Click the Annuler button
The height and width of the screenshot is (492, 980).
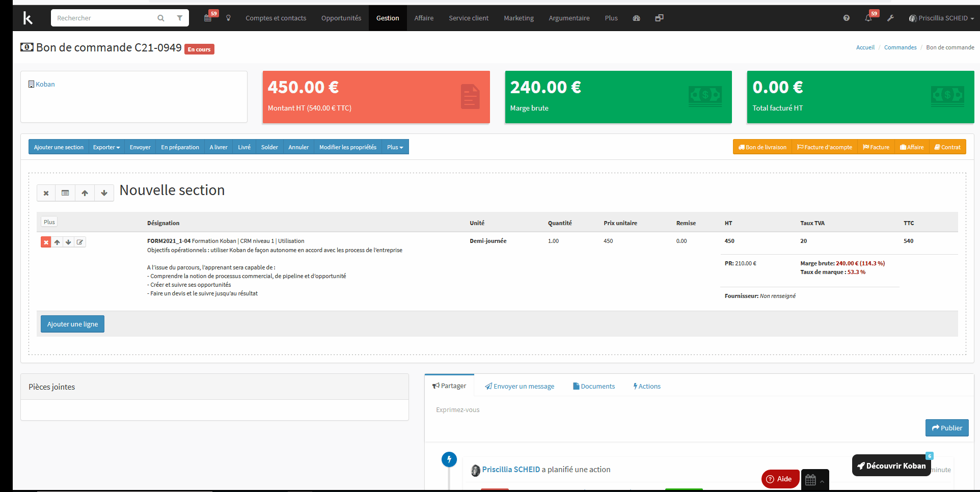click(x=298, y=147)
